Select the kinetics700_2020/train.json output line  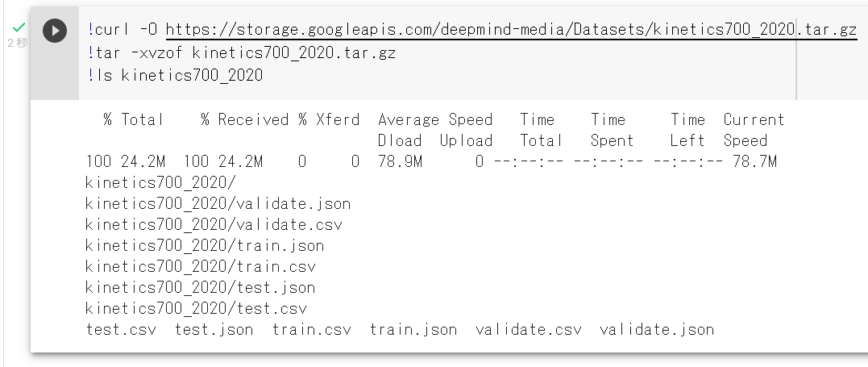pyautogui.click(x=205, y=245)
